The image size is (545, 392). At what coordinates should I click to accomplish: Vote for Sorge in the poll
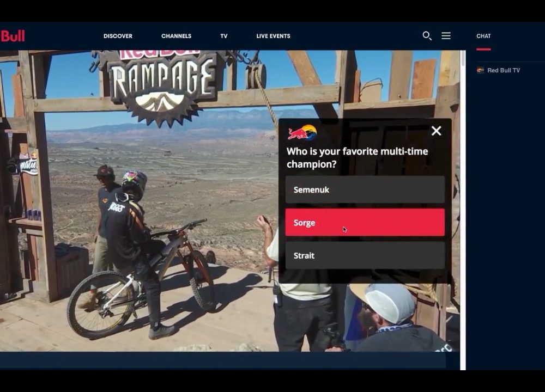pyautogui.click(x=365, y=223)
